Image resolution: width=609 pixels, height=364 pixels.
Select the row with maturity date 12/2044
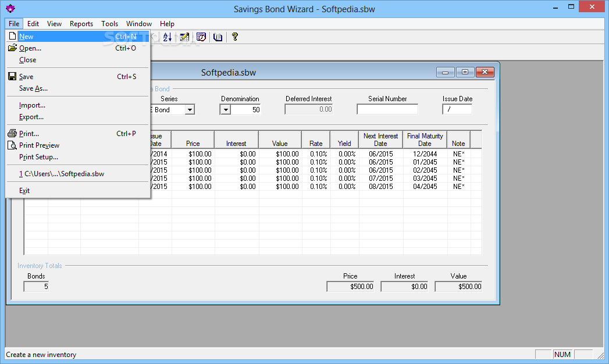252,154
